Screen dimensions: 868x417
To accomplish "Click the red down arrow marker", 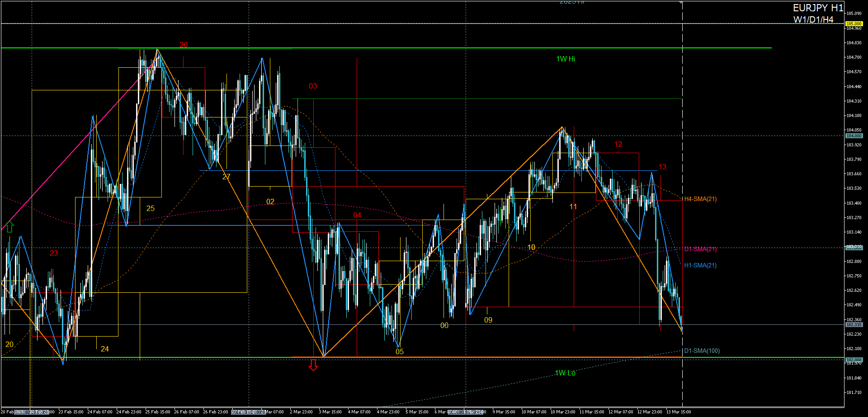I will click(x=313, y=365).
